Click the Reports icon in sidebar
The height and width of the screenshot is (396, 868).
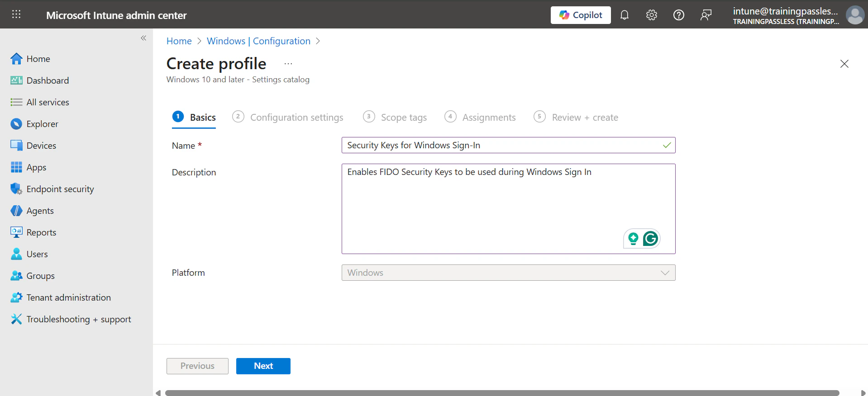coord(16,232)
